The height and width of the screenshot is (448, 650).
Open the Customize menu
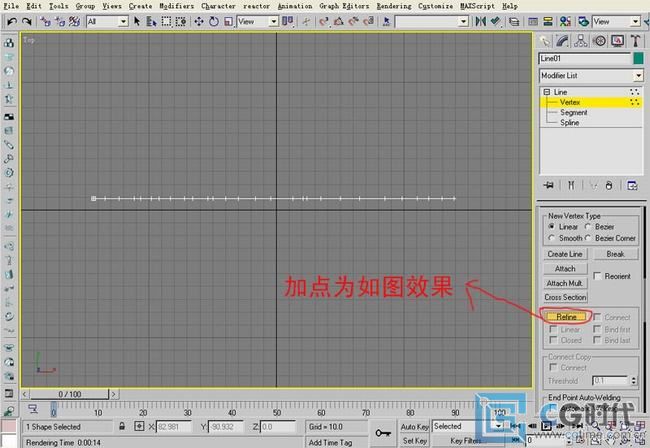coord(435,6)
